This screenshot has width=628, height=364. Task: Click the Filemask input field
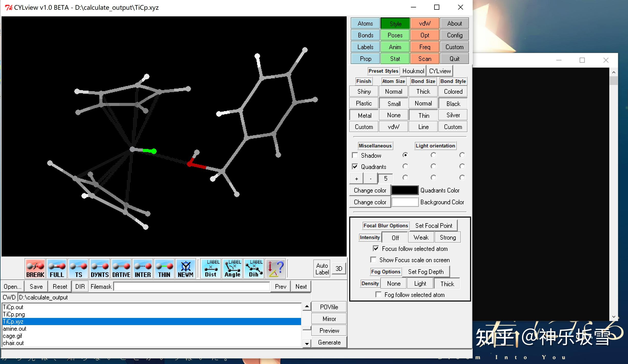(x=192, y=287)
